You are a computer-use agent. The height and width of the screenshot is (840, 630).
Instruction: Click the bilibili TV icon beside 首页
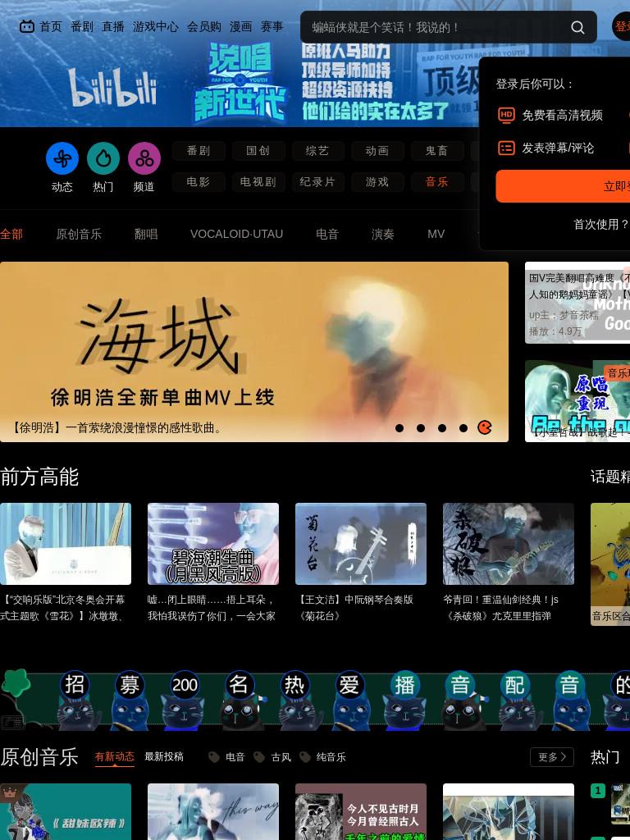tap(27, 26)
